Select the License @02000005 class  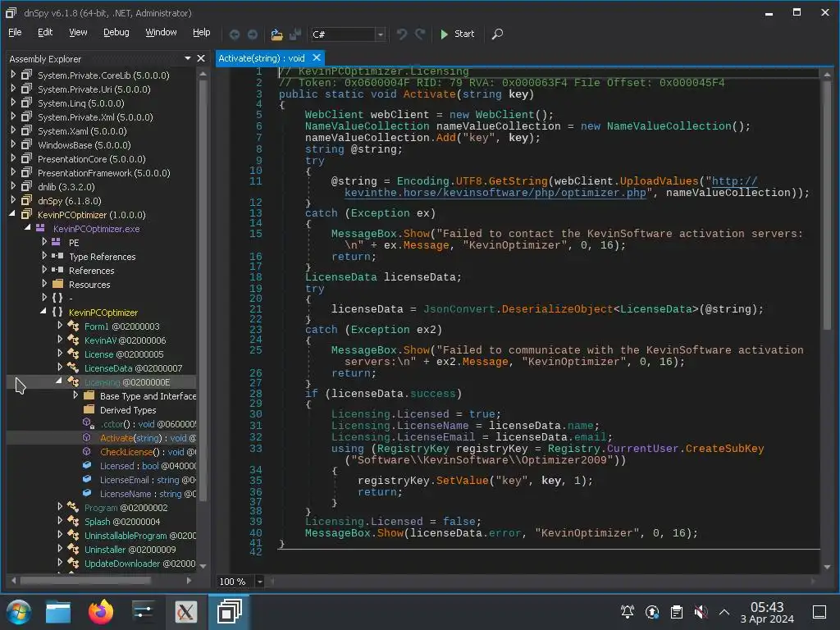pyautogui.click(x=124, y=354)
